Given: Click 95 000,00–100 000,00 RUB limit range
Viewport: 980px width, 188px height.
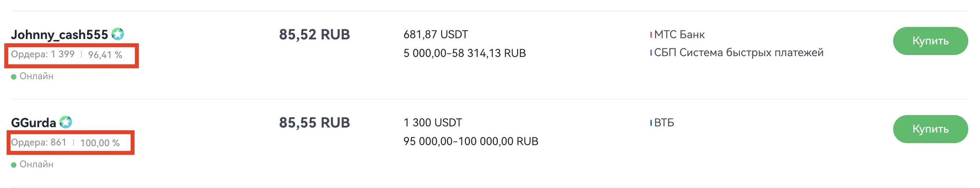Looking at the screenshot, I should 471,141.
